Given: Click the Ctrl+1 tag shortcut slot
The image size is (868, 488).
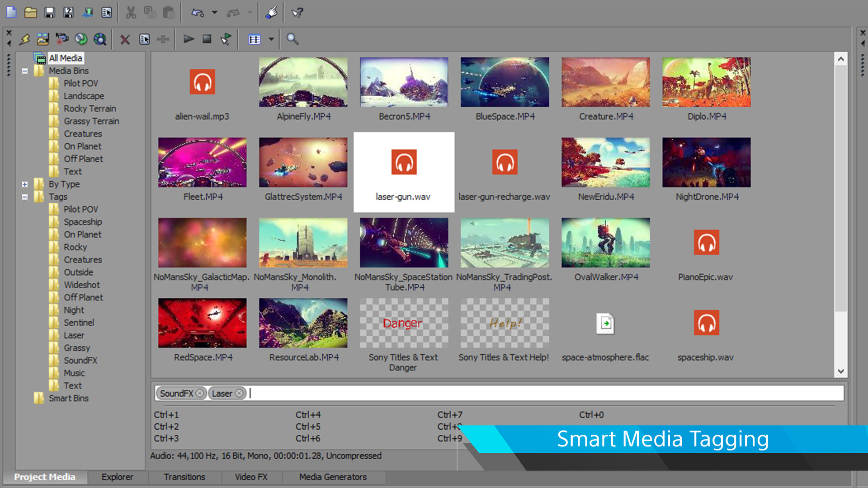Looking at the screenshot, I should [166, 415].
